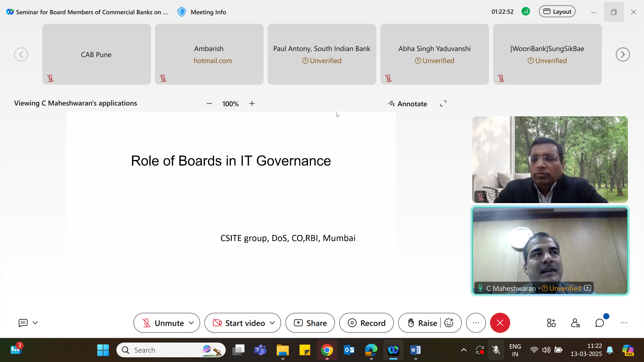644x362 pixels.
Task: Open Copilot preview icon in taskbar
Action: tap(628, 350)
